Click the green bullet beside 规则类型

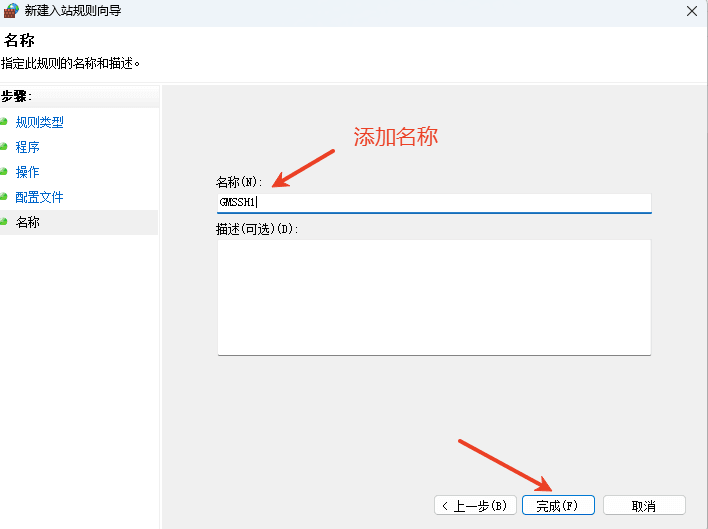coord(4,121)
